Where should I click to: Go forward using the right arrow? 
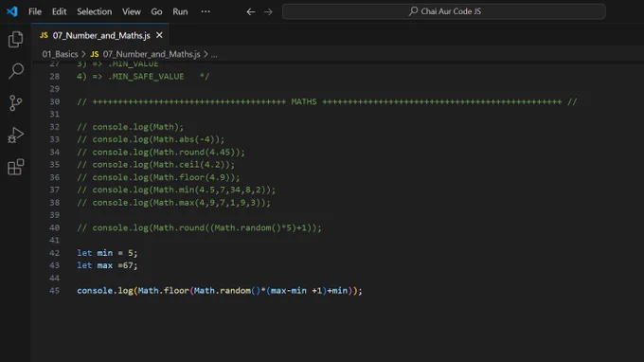click(x=268, y=11)
